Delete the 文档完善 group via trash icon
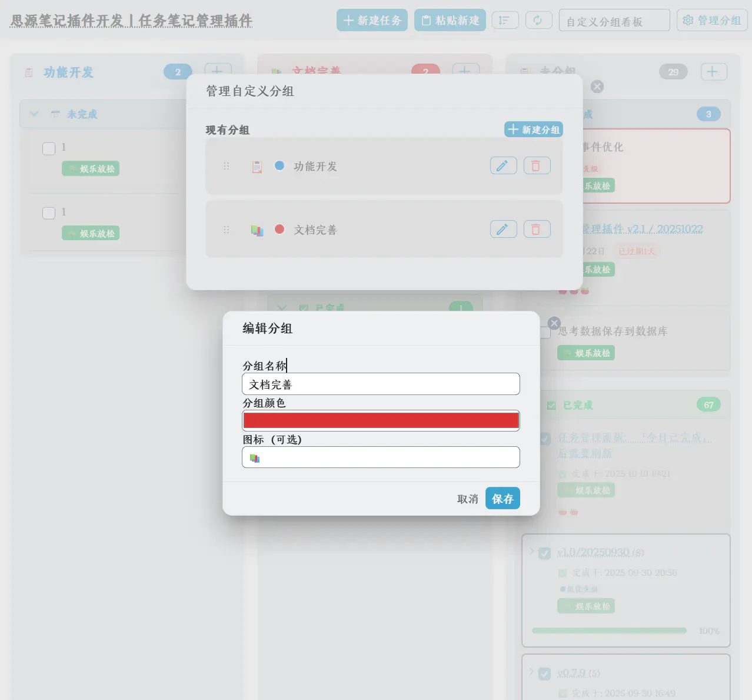752x700 pixels. coord(537,228)
